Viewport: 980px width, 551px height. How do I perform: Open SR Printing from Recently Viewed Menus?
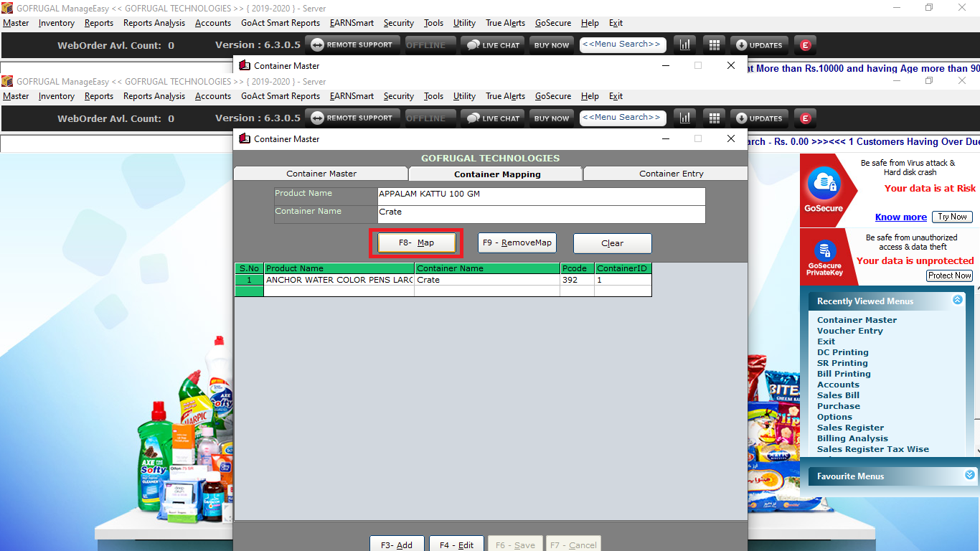pyautogui.click(x=842, y=363)
